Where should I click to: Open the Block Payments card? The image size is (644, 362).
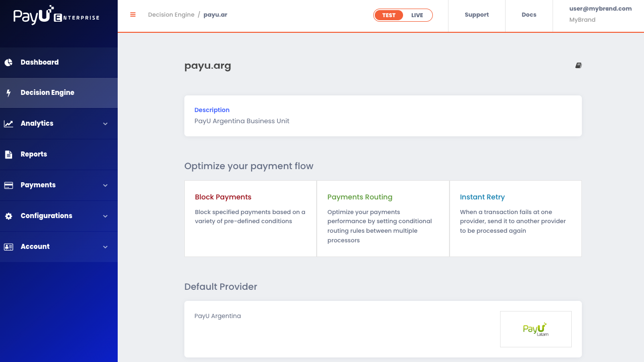[251, 219]
